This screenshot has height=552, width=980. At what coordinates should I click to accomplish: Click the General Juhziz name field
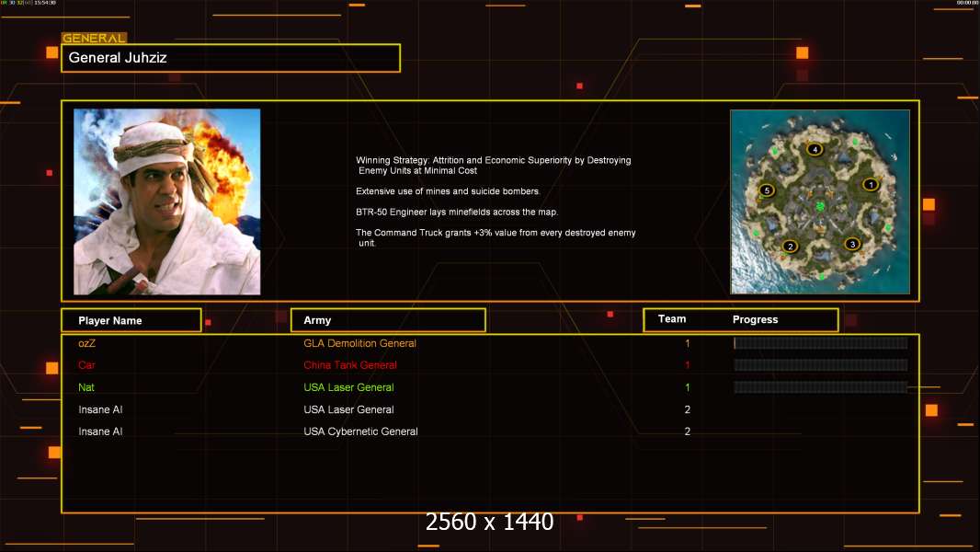[x=231, y=58]
